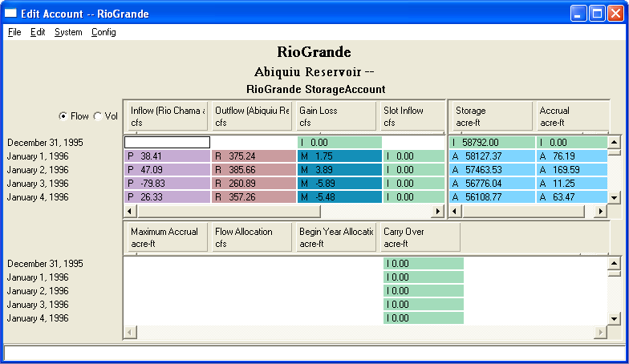Click empty Inflow cell for December 31, 1995
The height and width of the screenshot is (364, 629).
tap(167, 143)
